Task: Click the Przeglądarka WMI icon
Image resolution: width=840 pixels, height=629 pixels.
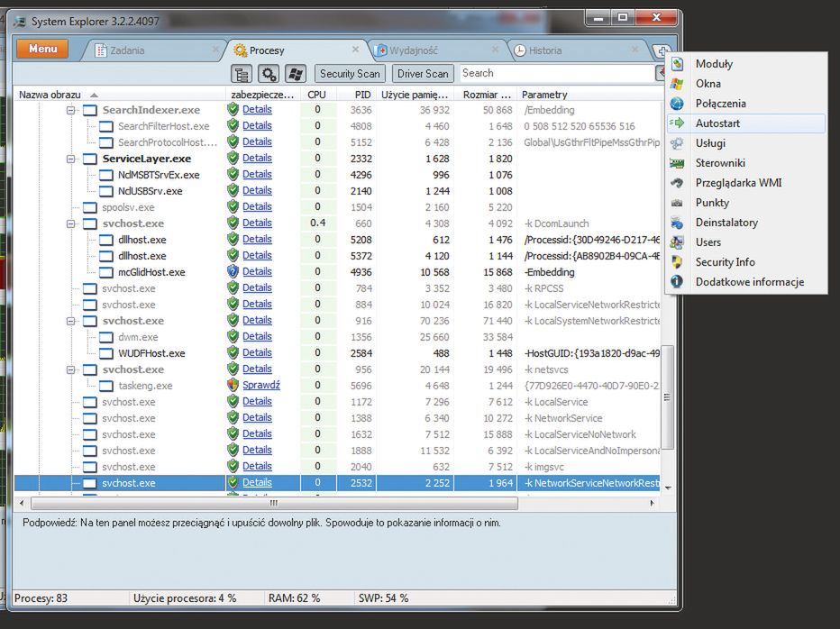Action: 677,183
